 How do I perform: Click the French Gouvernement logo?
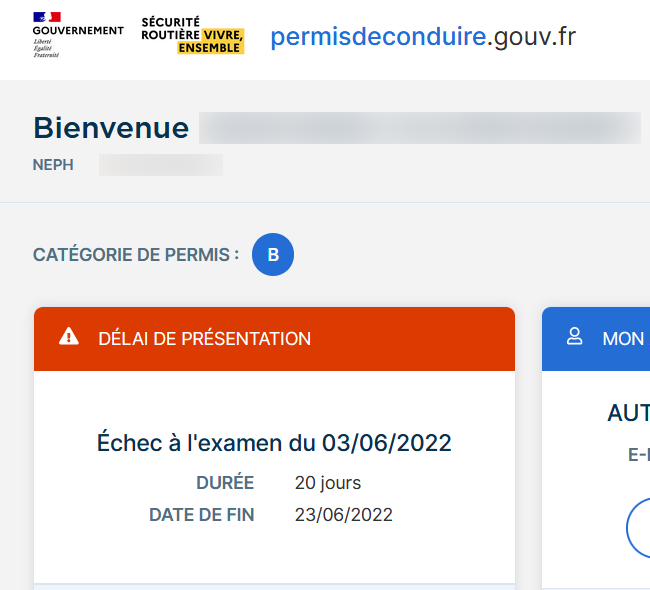[x=78, y=35]
